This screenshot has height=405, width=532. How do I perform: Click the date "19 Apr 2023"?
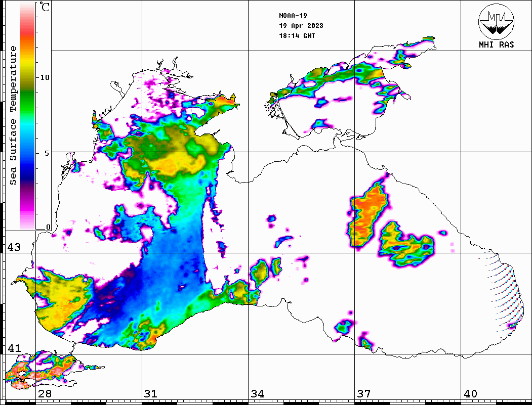tap(301, 26)
